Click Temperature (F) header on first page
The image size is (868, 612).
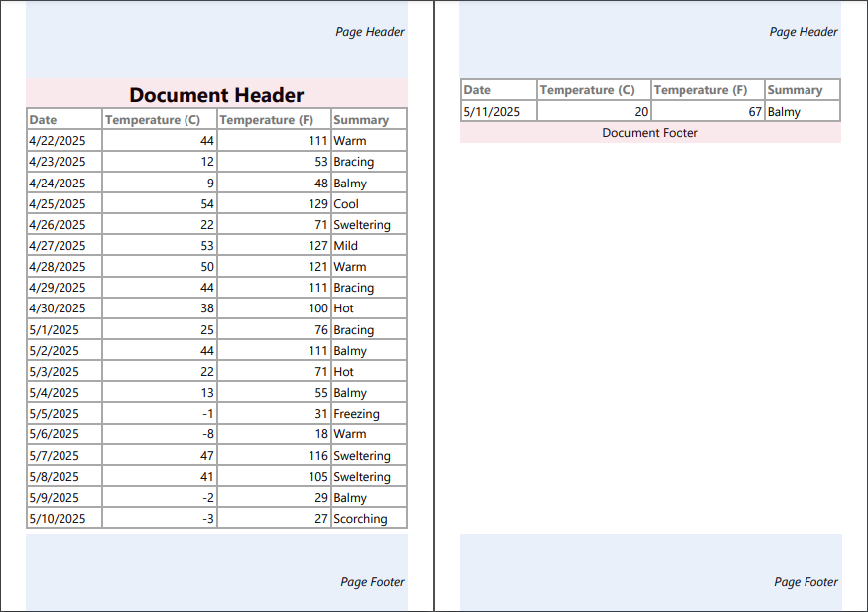(x=266, y=120)
